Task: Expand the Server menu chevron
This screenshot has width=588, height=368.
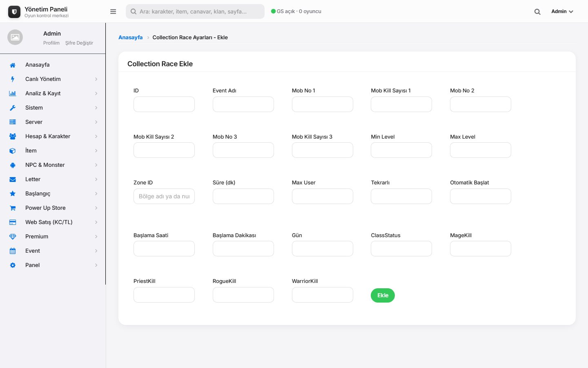Action: point(96,122)
